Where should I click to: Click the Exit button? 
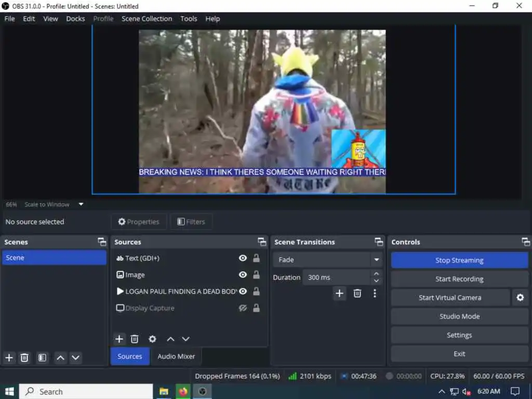click(x=459, y=353)
